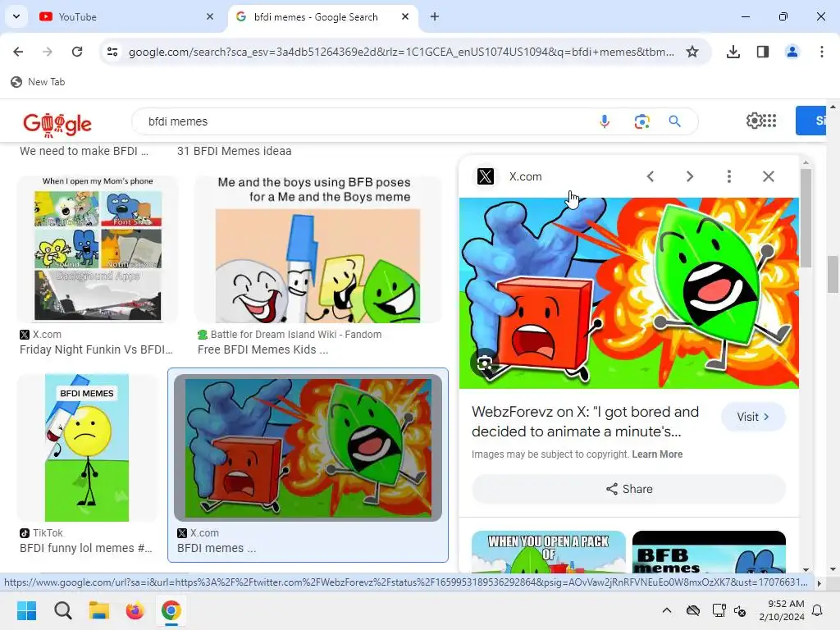Viewport: 840px width, 630px height.
Task: Open 'When I open my Mom's phone' image
Action: 98,249
